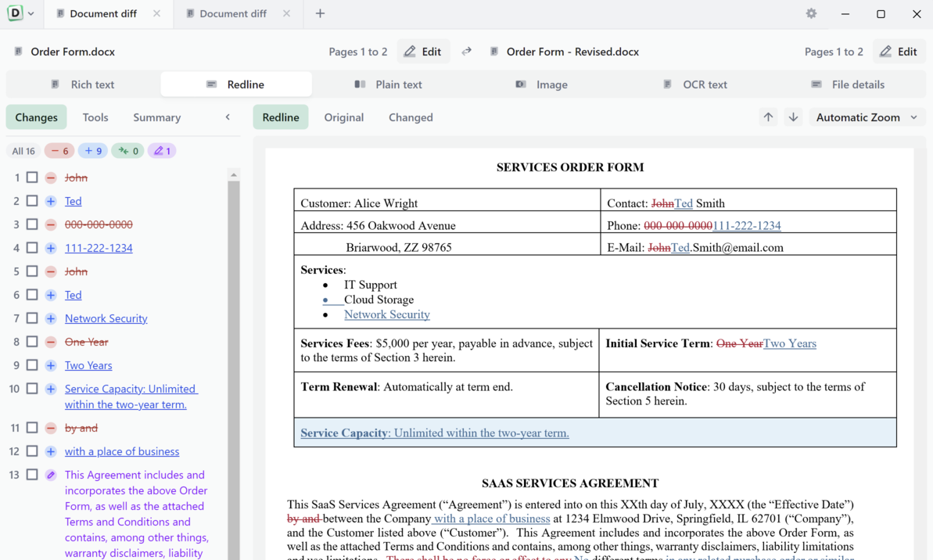Open a new tab with the plus icon
This screenshot has height=560, width=933.
click(320, 13)
